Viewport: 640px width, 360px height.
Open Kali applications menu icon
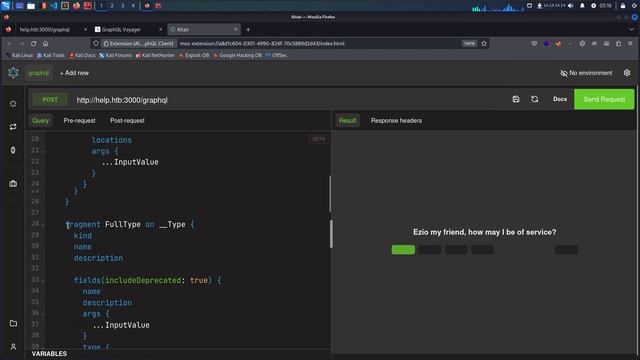click(5, 6)
